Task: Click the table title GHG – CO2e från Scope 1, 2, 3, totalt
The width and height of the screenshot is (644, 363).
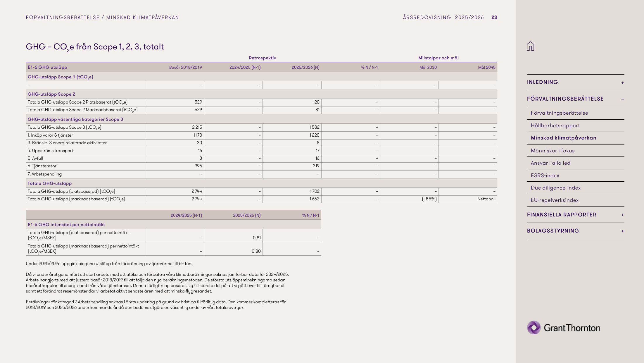Action: coord(95,47)
